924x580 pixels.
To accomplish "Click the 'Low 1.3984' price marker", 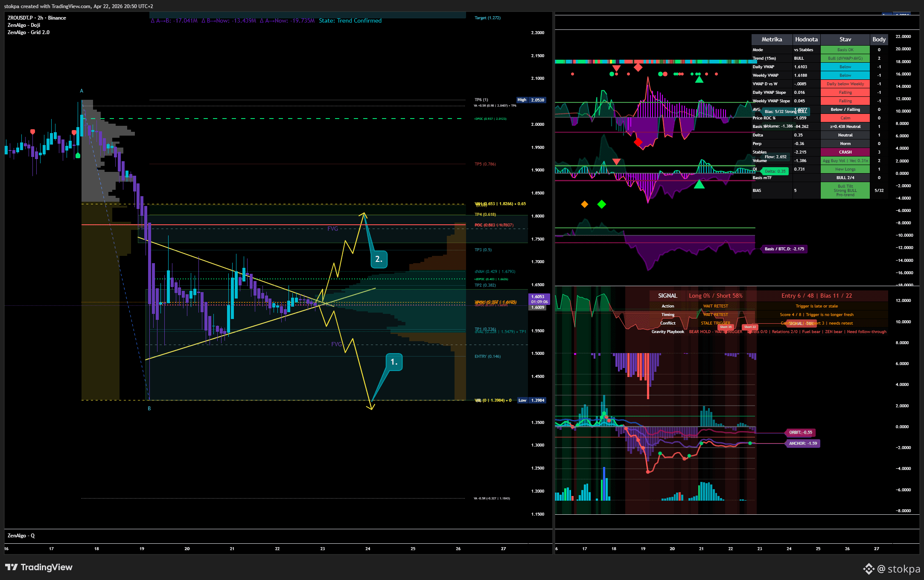I will [x=531, y=400].
